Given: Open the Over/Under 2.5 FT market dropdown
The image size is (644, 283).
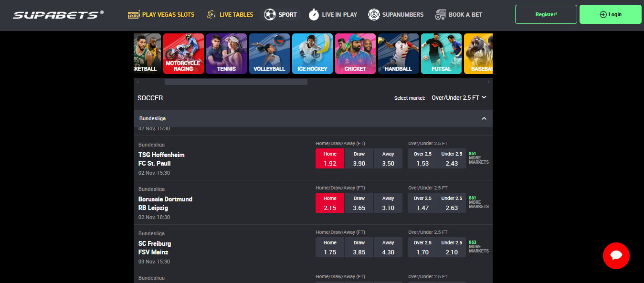Looking at the screenshot, I should (x=458, y=98).
